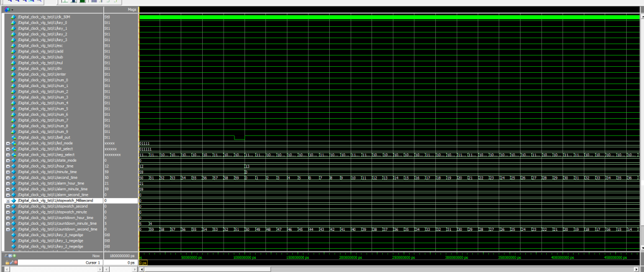Expand the second_time bus signal
The height and width of the screenshot is (272, 644).
(8, 178)
